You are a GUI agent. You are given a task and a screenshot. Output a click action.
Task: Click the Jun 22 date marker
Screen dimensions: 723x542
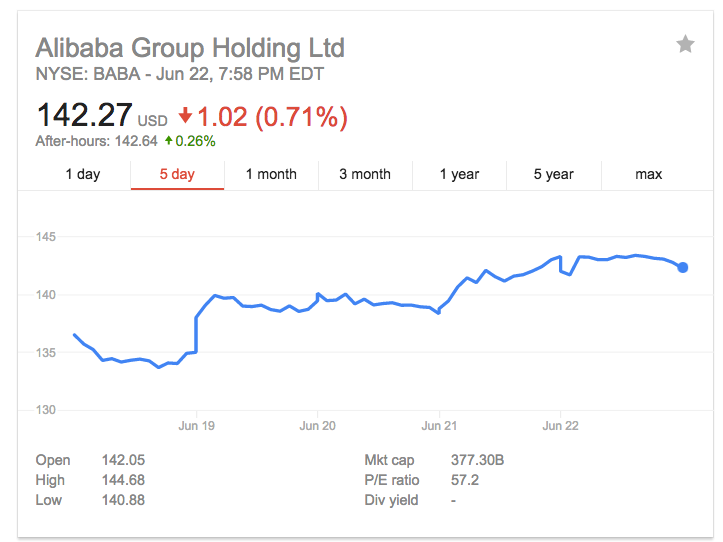point(560,425)
